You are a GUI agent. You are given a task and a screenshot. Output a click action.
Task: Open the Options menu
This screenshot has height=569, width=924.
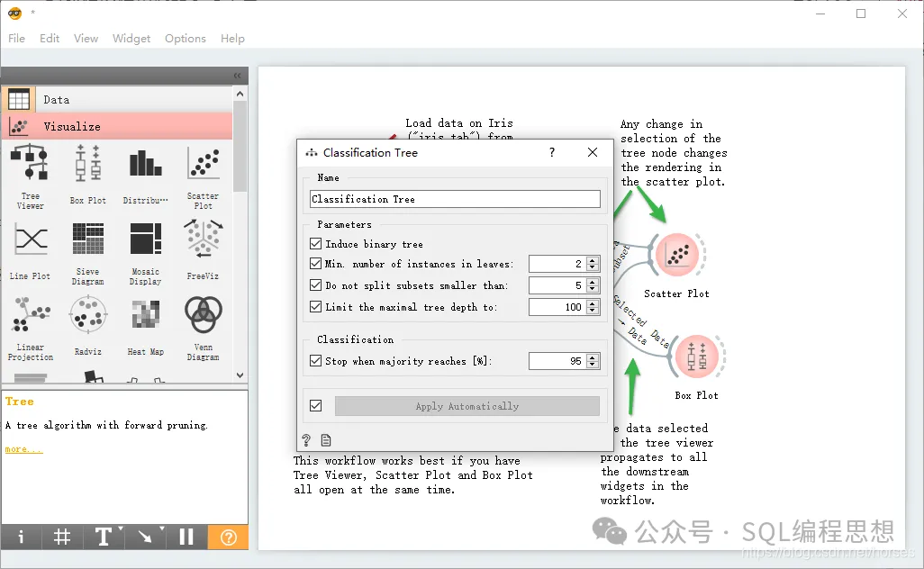pyautogui.click(x=185, y=39)
